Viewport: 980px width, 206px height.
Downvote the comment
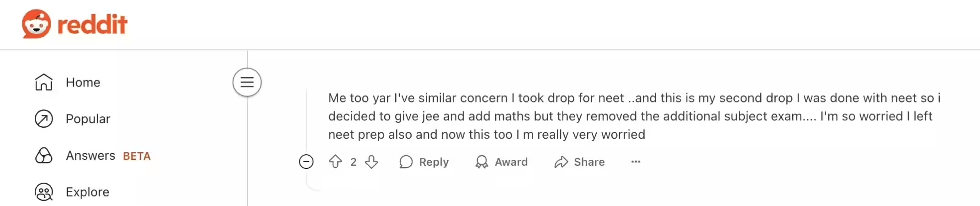click(x=371, y=162)
